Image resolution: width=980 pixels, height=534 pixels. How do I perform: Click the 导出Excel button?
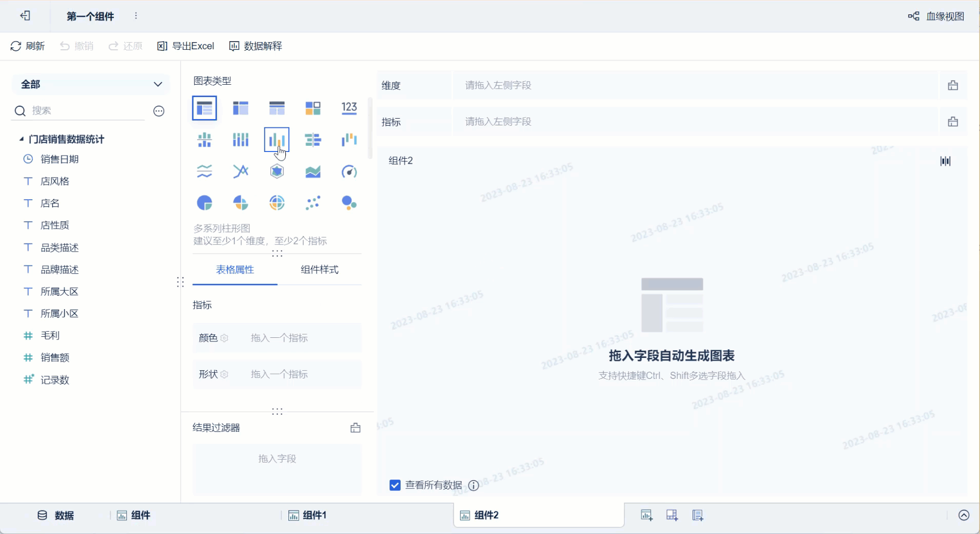pyautogui.click(x=185, y=46)
